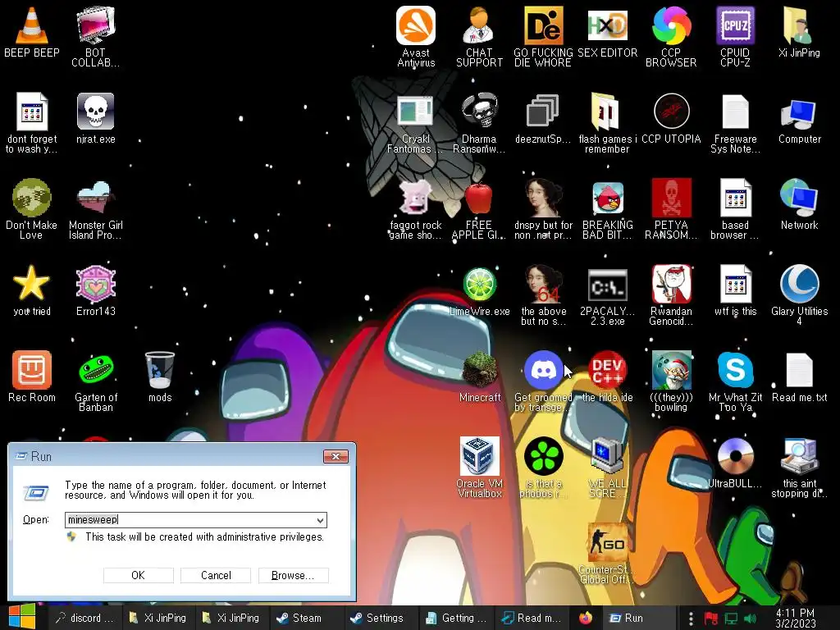Switch to the discord taskbar item
This screenshot has height=630, width=840.
coord(85,619)
